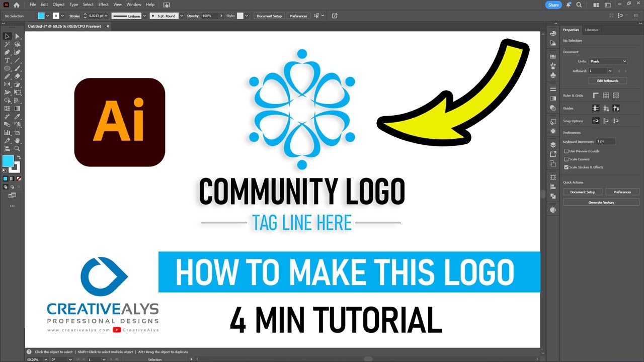Select the Paintbrush tool
This screenshot has width=644, height=362.
pyautogui.click(x=18, y=68)
